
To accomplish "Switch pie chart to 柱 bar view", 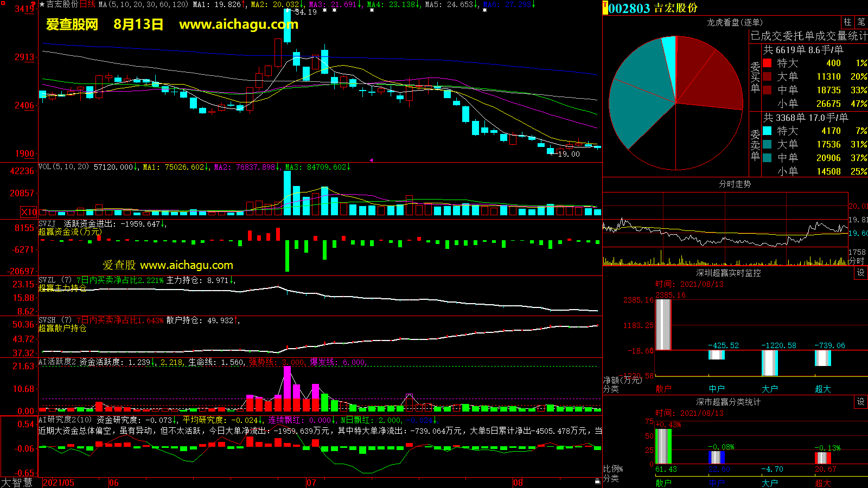I will [847, 22].
